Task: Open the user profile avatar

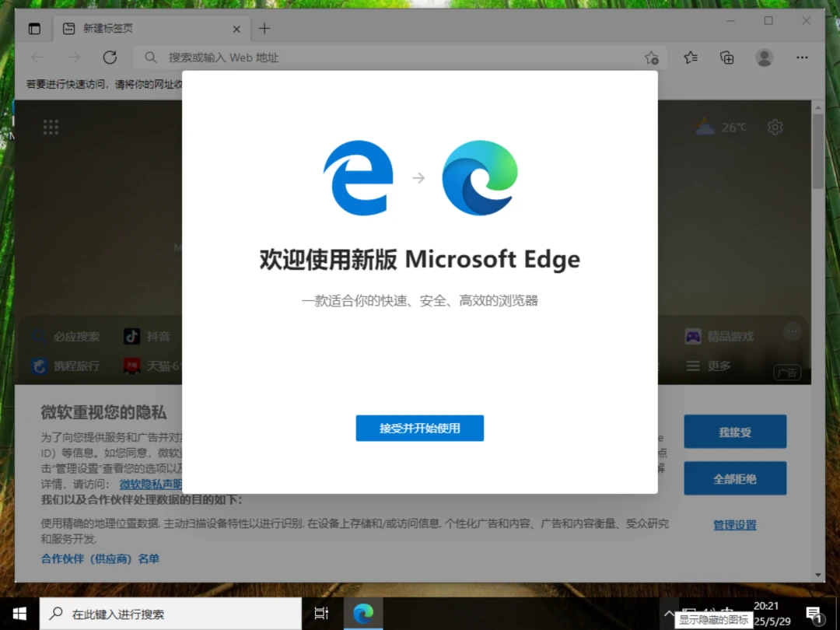Action: tap(764, 58)
